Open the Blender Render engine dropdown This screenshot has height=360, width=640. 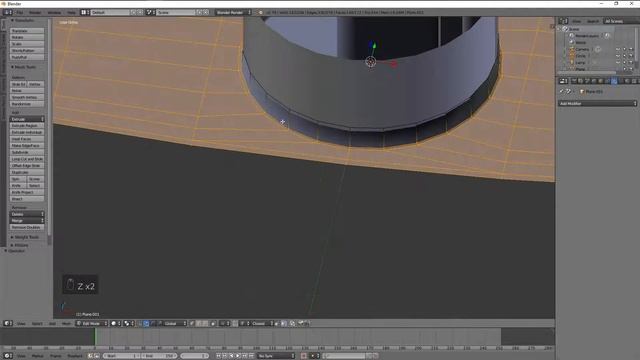(233, 12)
